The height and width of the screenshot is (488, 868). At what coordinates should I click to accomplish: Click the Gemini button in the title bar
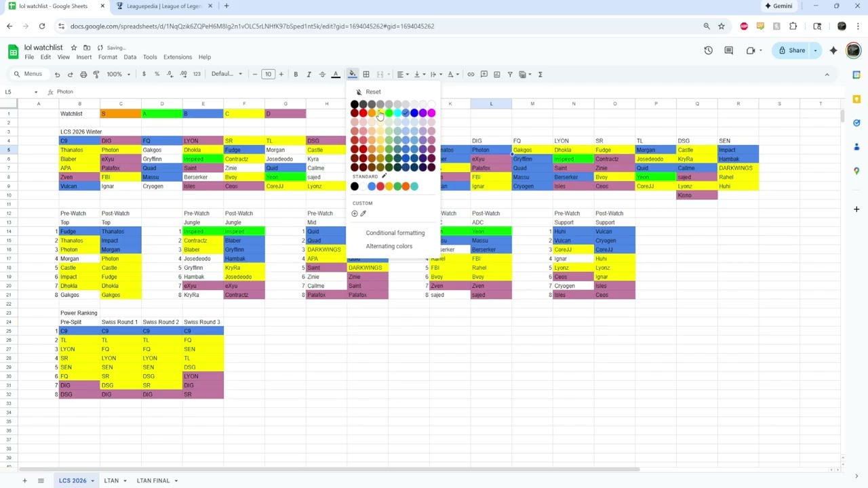[x=778, y=6]
